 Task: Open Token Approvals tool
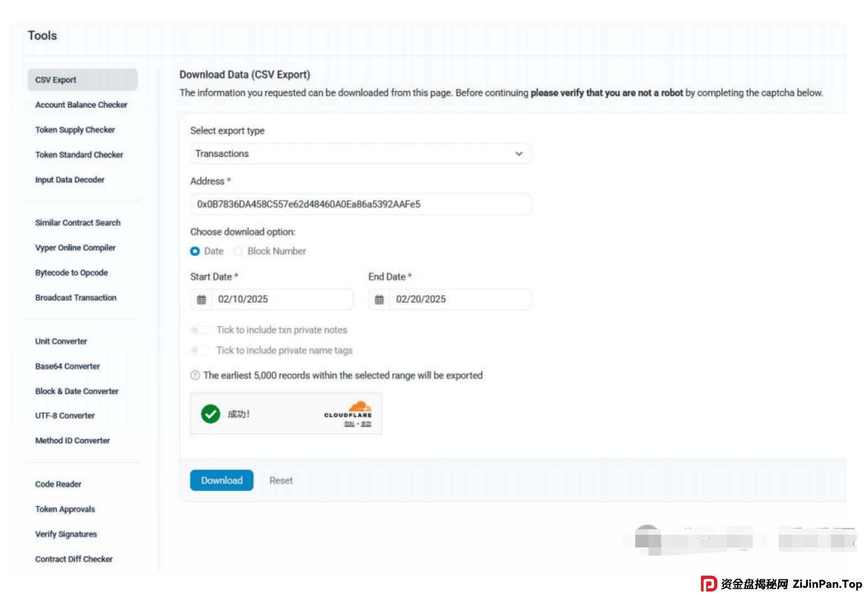click(65, 509)
